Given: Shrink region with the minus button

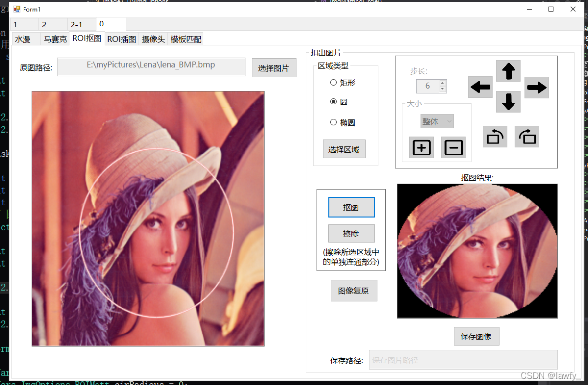Looking at the screenshot, I should tap(453, 148).
